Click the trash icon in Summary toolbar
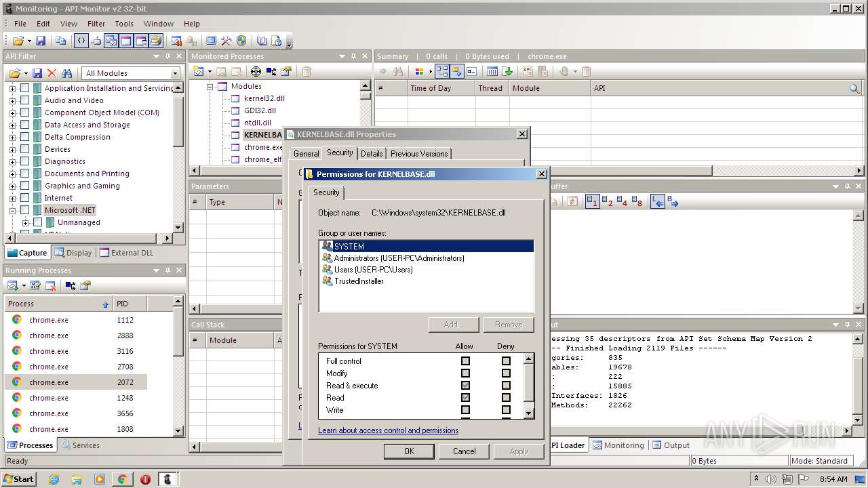The image size is (868, 488). coord(587,71)
